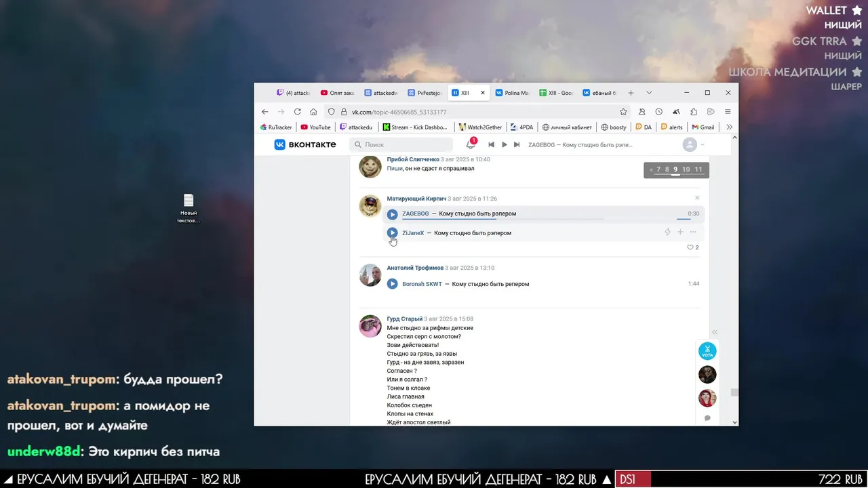This screenshot has height=488, width=868.
Task: Jump to earlier pages with « arrow
Action: click(x=651, y=169)
